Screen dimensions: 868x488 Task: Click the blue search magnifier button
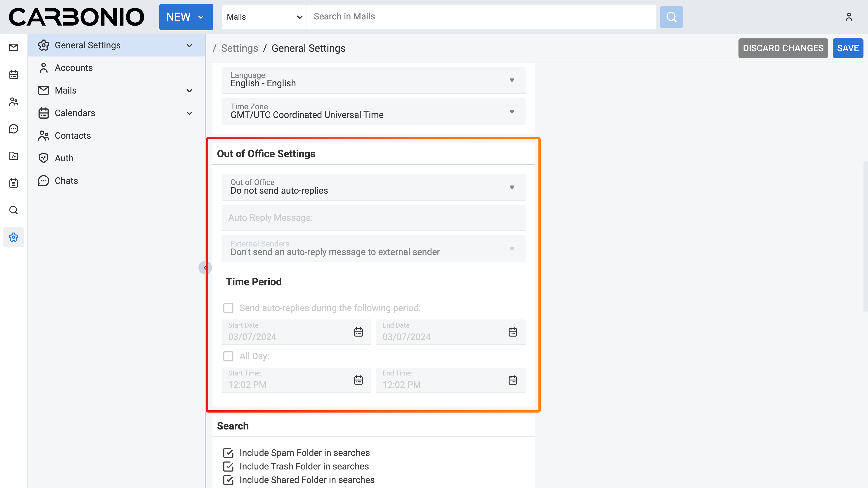click(671, 17)
